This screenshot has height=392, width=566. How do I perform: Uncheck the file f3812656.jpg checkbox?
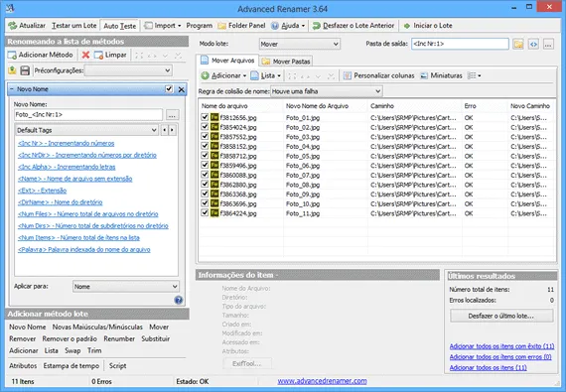coord(205,117)
